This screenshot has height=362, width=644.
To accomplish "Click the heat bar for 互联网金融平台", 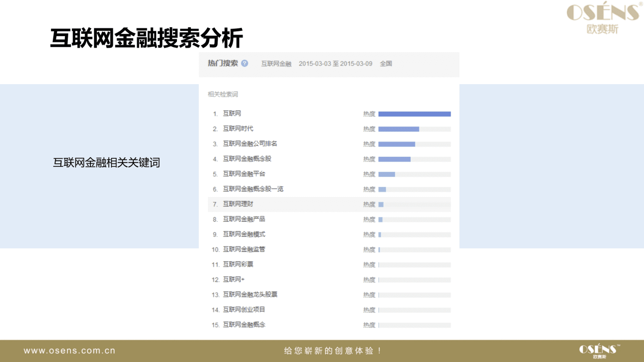I will tap(415, 174).
